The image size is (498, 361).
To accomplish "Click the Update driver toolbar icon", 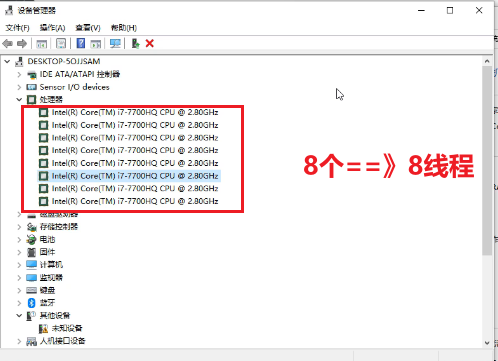I will (135, 43).
